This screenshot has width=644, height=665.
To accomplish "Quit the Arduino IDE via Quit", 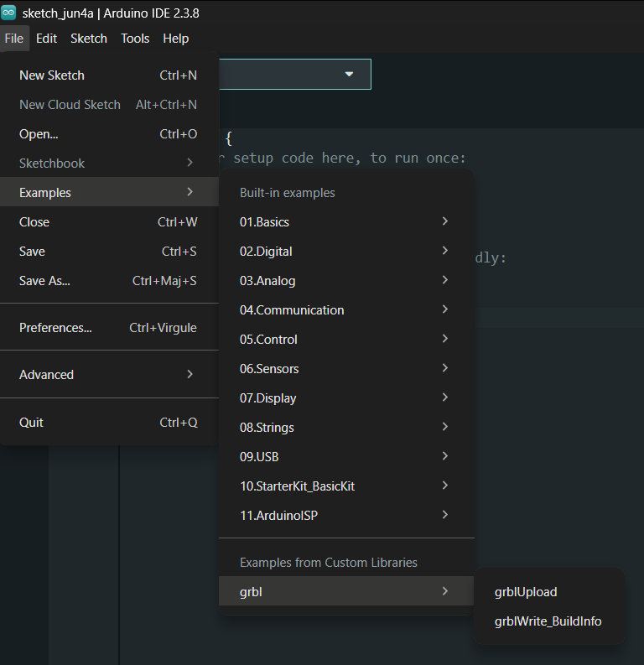I will 109,423.
